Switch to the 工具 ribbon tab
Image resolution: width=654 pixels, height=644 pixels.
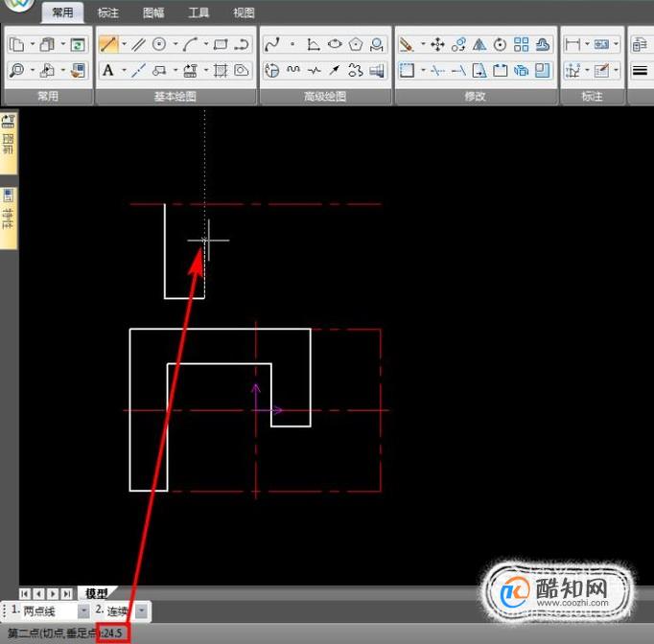pyautogui.click(x=199, y=12)
